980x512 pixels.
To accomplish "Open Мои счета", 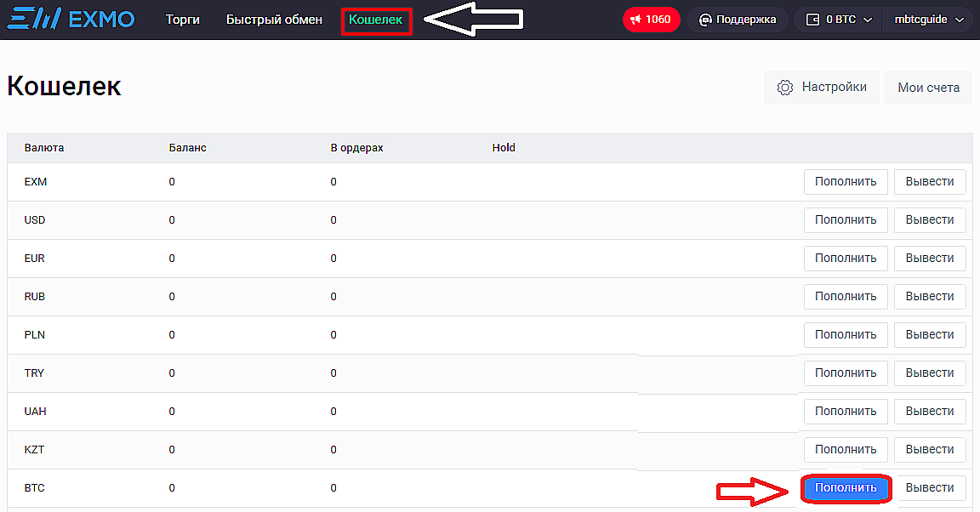I will [x=929, y=88].
